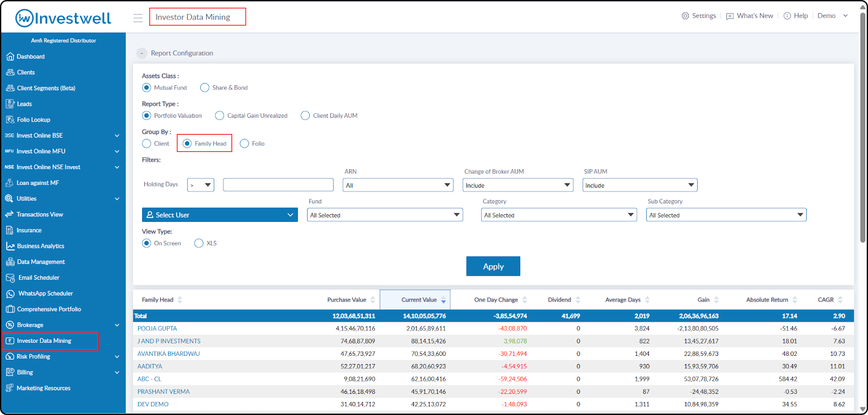Screen dimensions: 868x415
Task: Open the SIP AUM dropdown
Action: (x=640, y=185)
